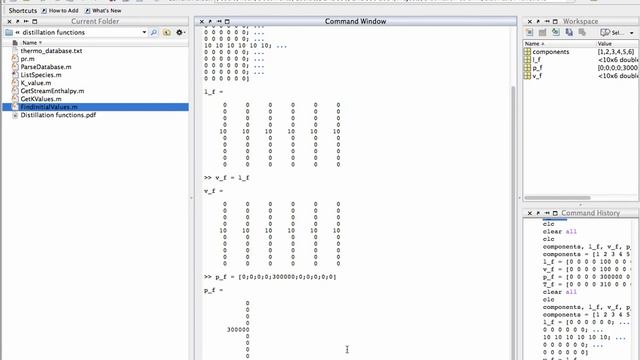Screen dimensions: 640x360
Task: Click the How to Add shortcut
Action: (x=60, y=11)
